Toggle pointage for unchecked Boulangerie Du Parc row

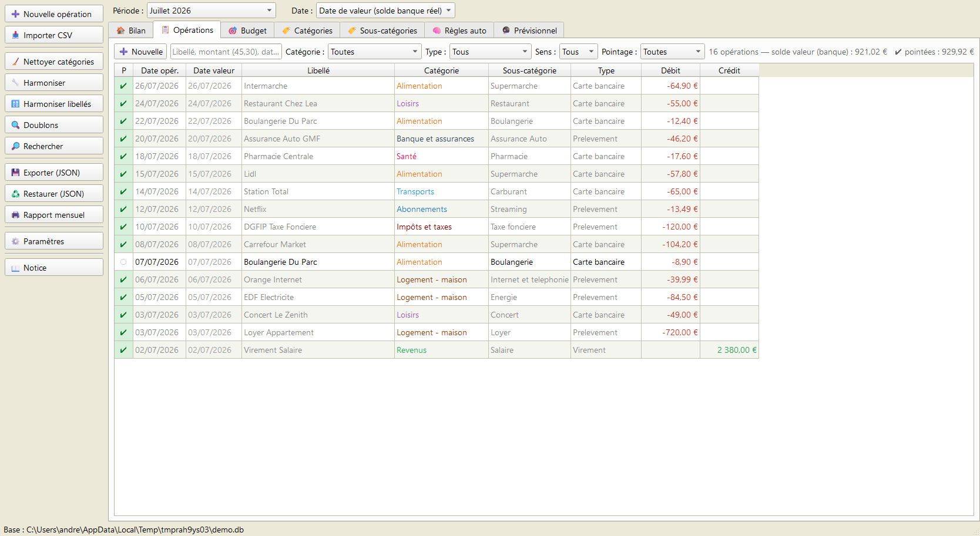(x=123, y=262)
